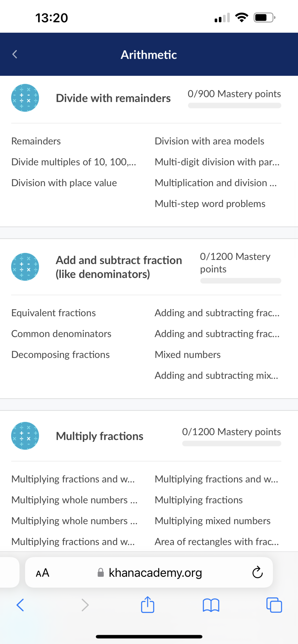Open the Decomposing fractions lesson

tap(61, 355)
